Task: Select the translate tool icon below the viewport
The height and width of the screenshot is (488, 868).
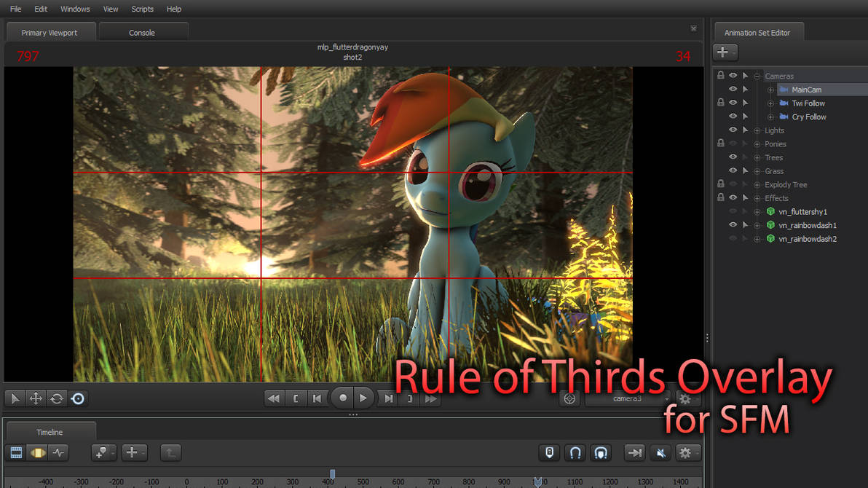Action: [x=34, y=398]
